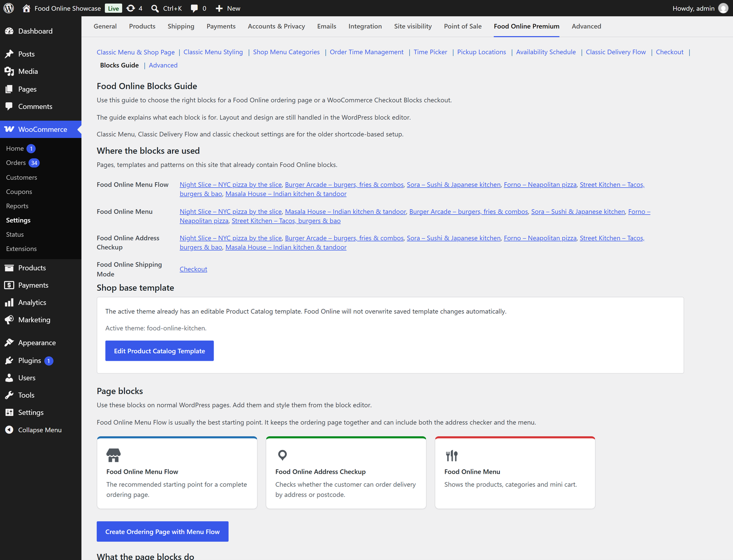Open the Pickup Locations section link
The height and width of the screenshot is (560, 733).
point(481,52)
